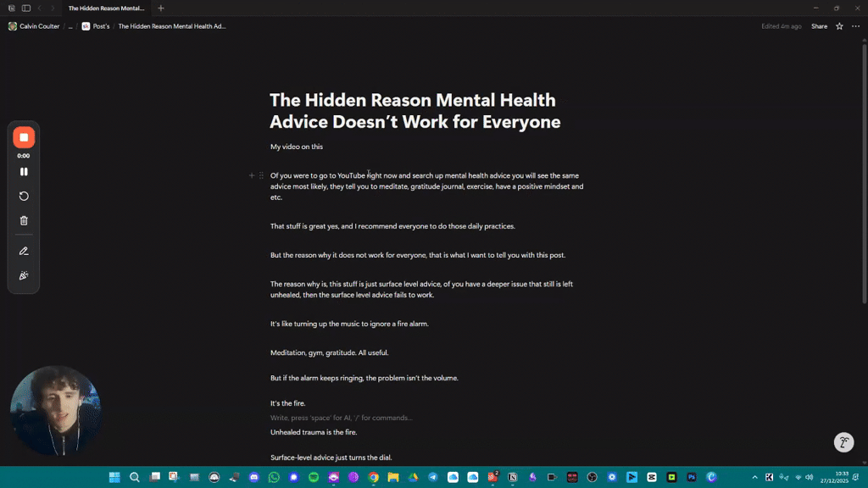Expand the breadcrumb ellipsis to reveal hidden pages

71,26
